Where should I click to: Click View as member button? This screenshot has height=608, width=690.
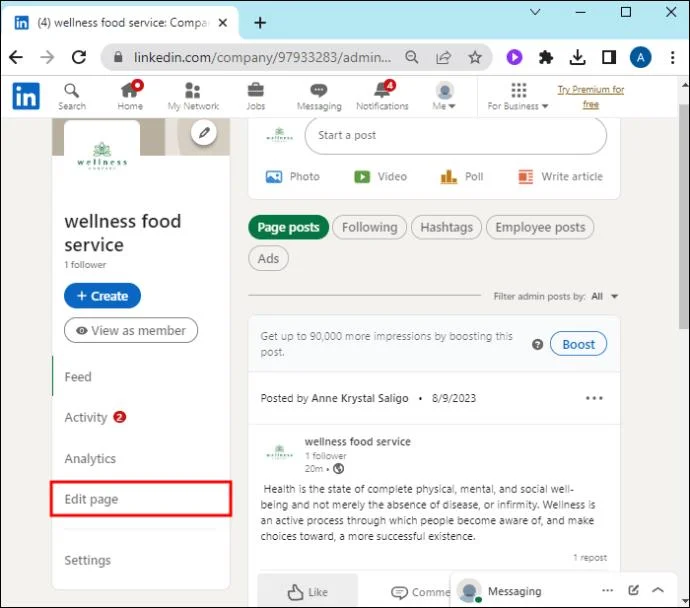tap(131, 330)
